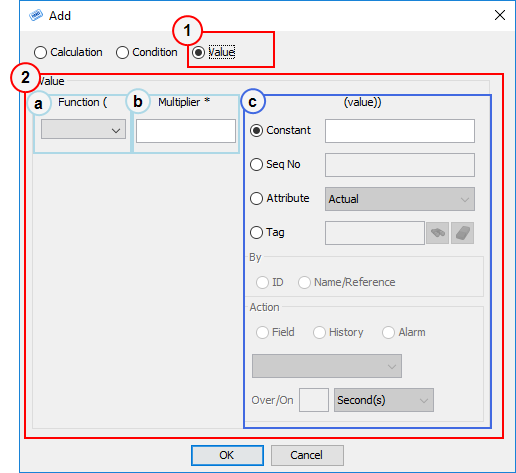This screenshot has width=516, height=473.
Task: Click the Cancel button
Action: tap(307, 455)
